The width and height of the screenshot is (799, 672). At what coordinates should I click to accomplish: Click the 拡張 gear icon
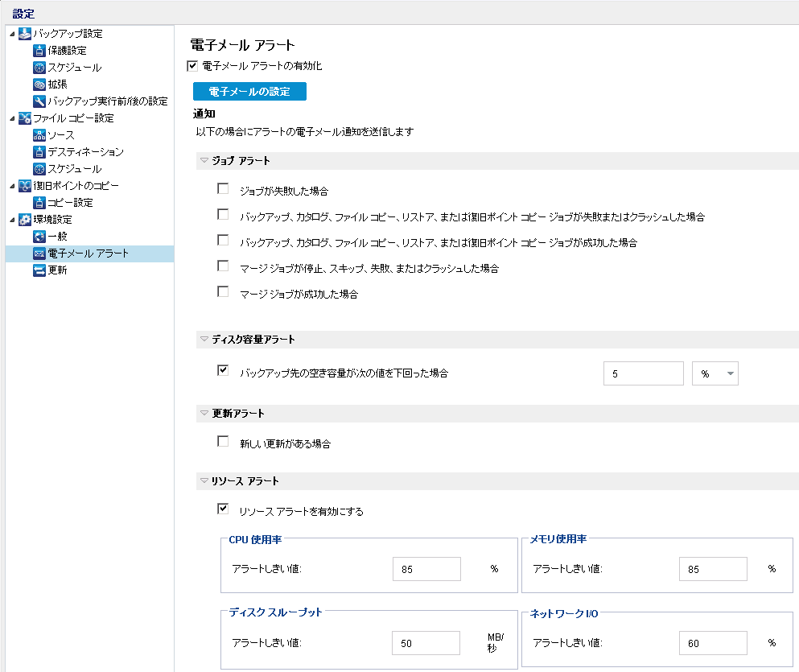point(39,85)
